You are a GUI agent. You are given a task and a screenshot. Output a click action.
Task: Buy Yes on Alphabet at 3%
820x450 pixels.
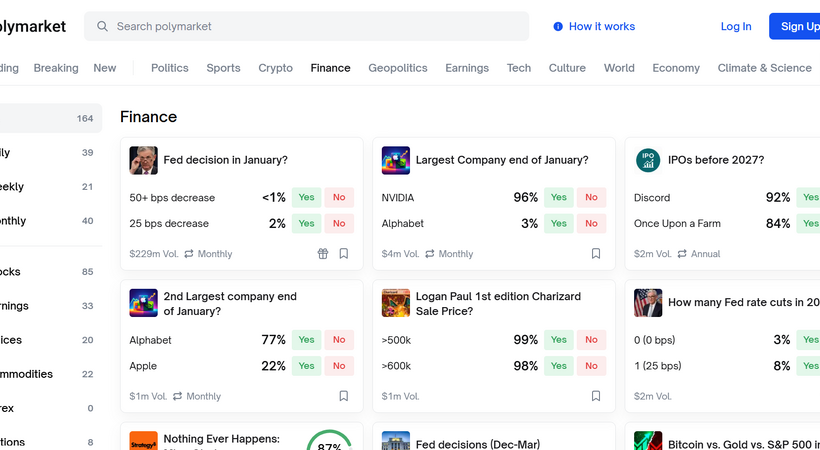point(559,223)
